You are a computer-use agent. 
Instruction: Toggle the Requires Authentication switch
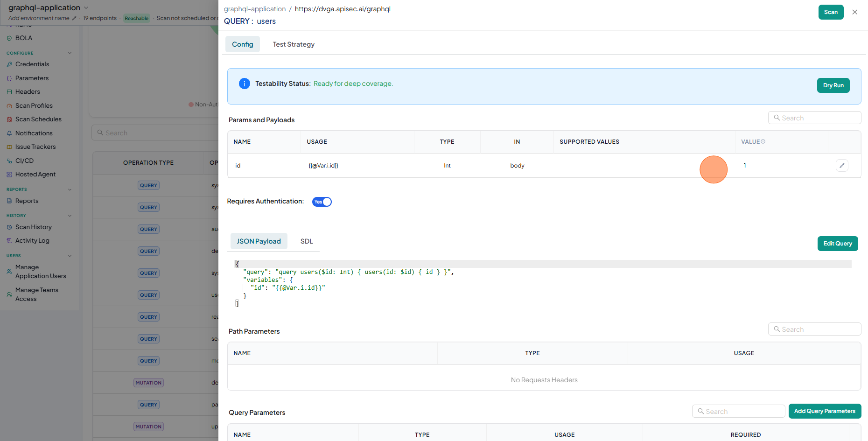click(x=322, y=202)
